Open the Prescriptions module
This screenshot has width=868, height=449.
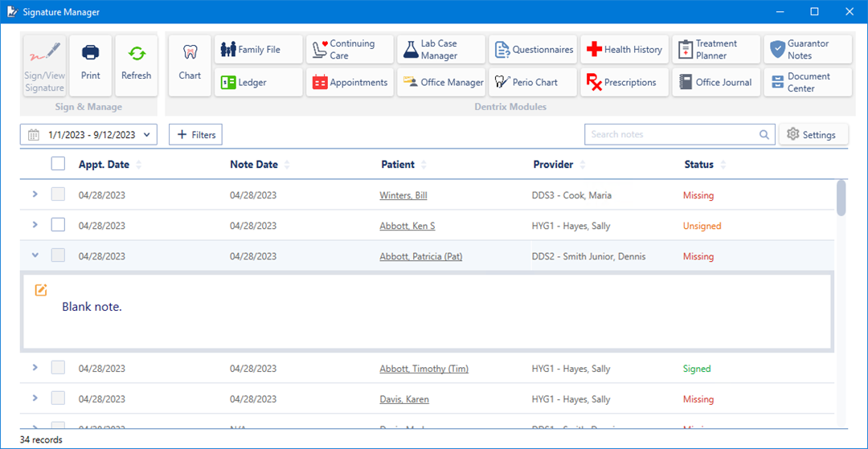624,82
